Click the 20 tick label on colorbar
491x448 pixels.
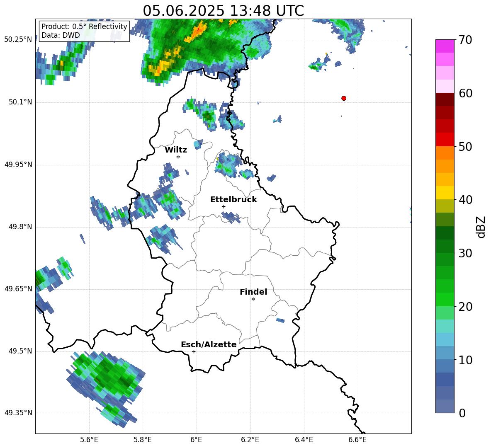click(x=465, y=307)
